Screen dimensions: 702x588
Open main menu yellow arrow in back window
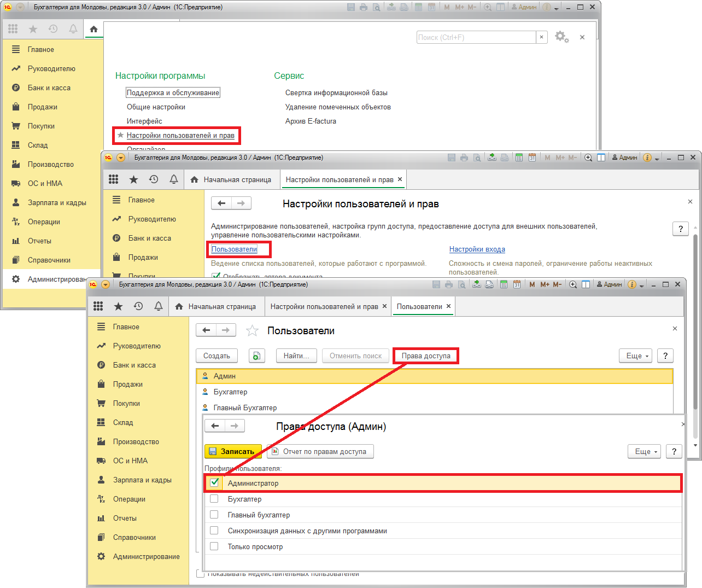(20, 7)
